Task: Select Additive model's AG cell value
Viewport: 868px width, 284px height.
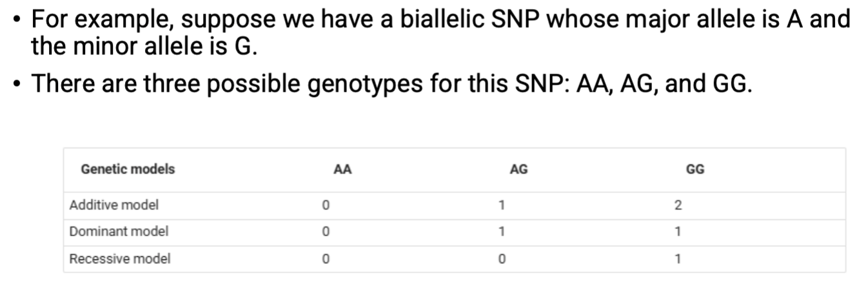Action: 501,206
